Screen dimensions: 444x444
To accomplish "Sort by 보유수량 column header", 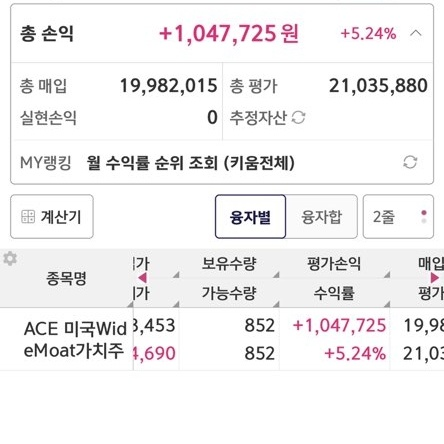I will (x=229, y=264).
